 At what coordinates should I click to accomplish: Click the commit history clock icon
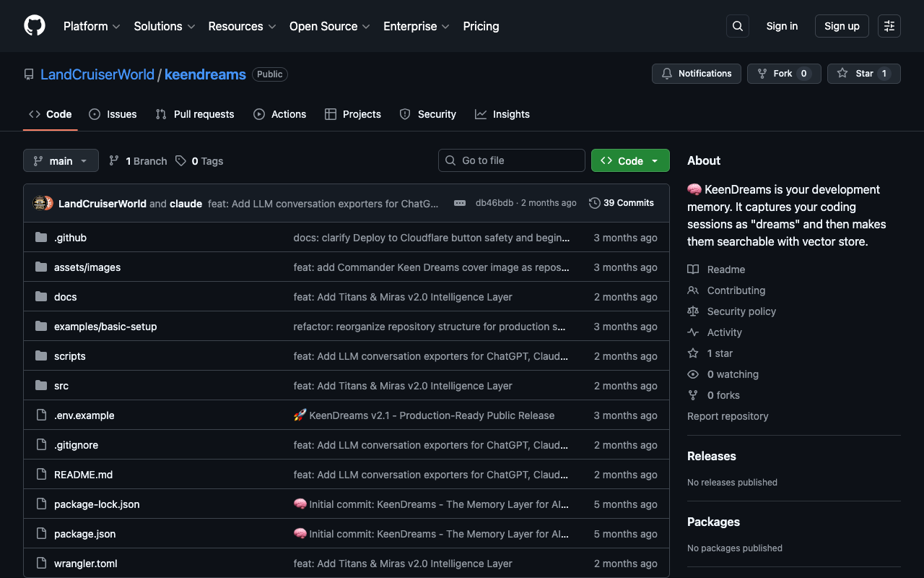(x=593, y=202)
